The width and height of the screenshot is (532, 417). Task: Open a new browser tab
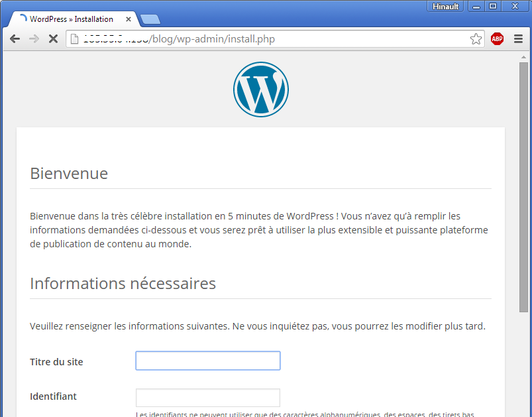click(x=150, y=19)
